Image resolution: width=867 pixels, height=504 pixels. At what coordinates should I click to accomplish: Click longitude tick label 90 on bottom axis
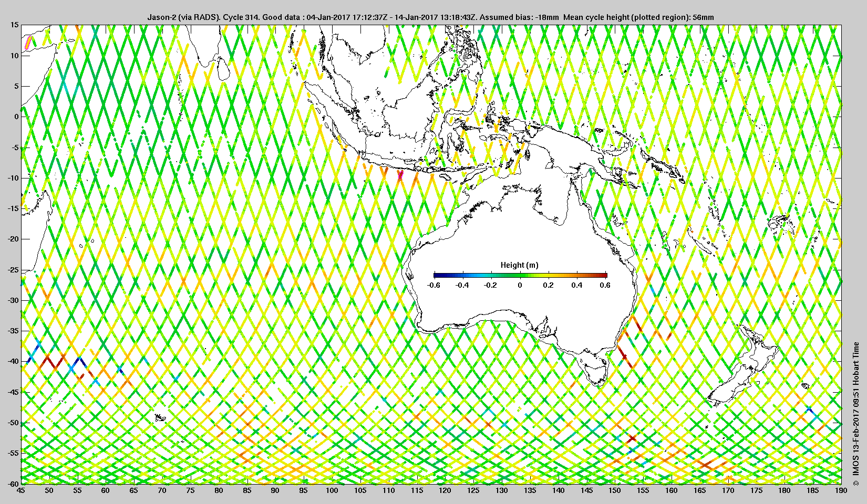(275, 490)
